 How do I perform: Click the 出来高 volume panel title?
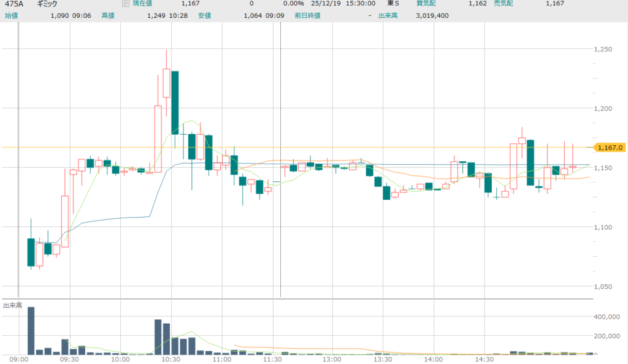[12, 305]
